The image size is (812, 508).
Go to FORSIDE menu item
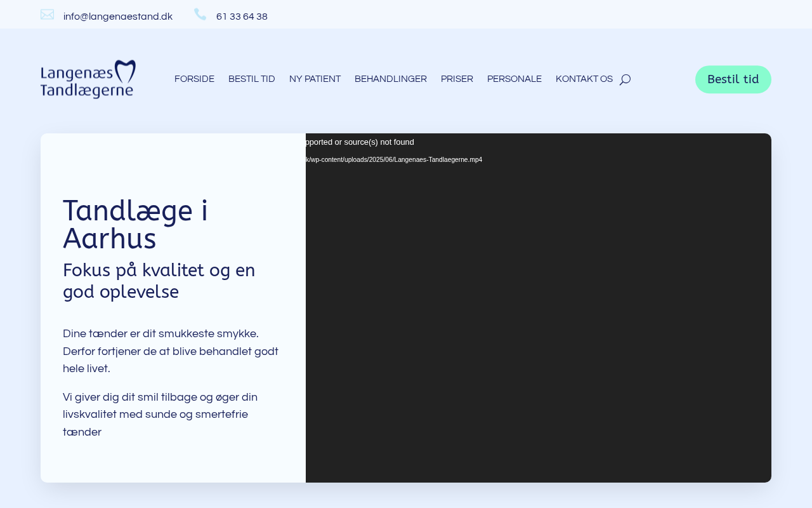(x=194, y=79)
